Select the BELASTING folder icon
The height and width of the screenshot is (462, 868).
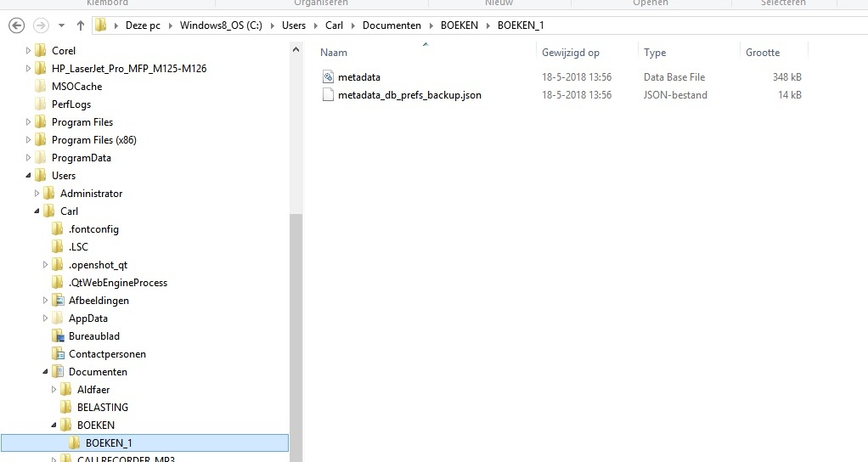(66, 408)
